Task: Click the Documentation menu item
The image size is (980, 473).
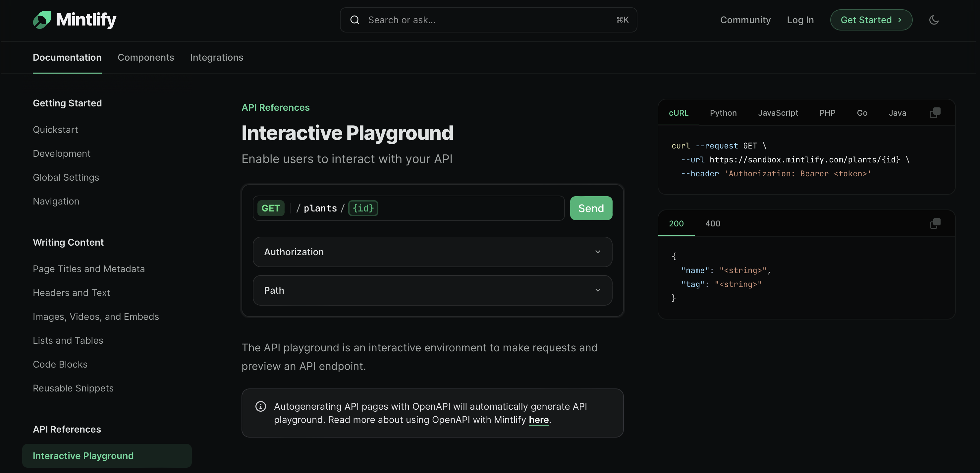Action: click(x=68, y=58)
